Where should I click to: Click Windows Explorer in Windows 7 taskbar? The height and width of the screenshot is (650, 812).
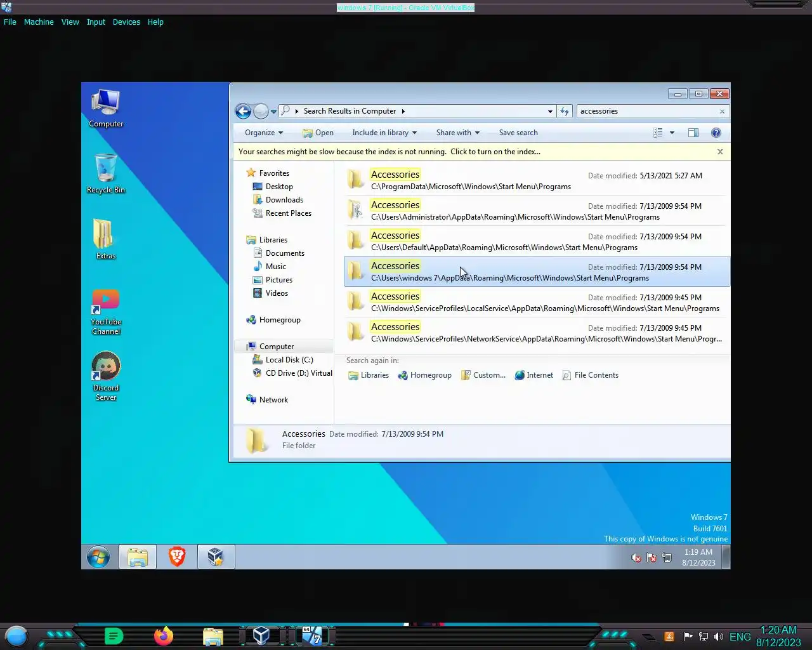138,557
